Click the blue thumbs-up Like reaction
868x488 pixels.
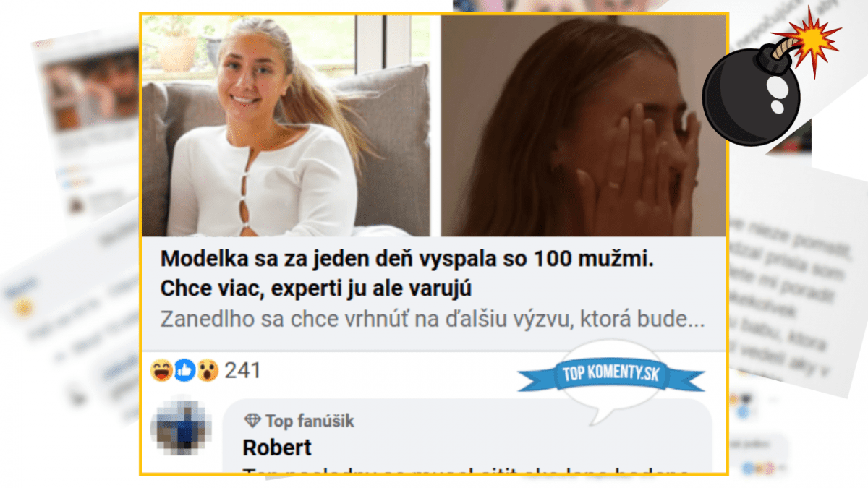tap(184, 370)
